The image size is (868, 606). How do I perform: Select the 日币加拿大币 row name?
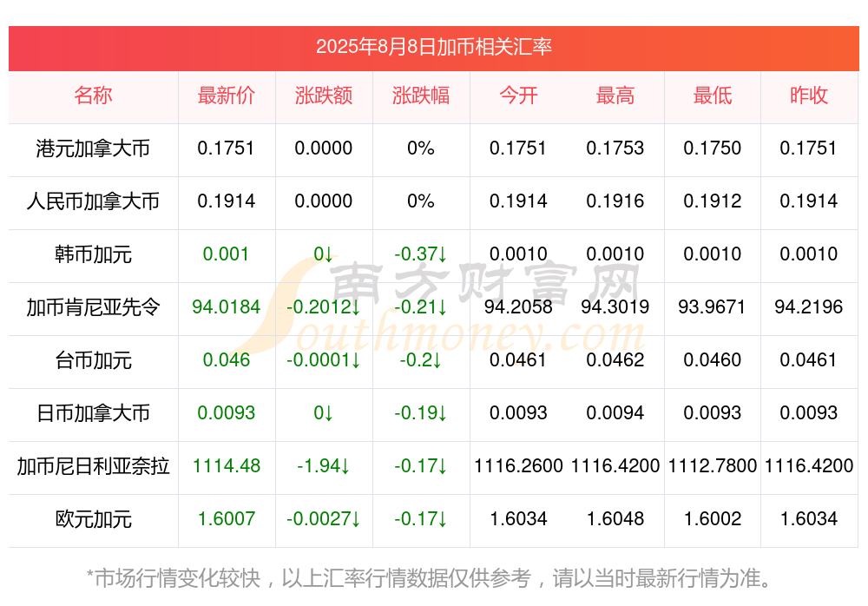(93, 413)
